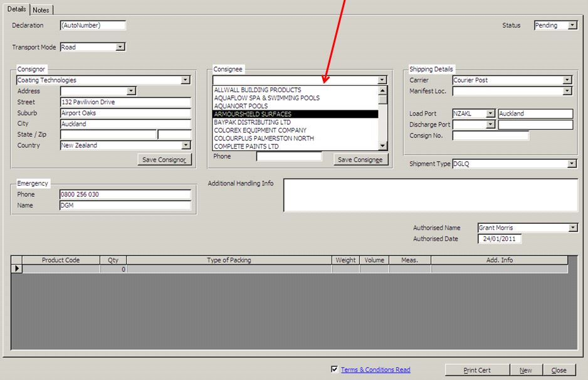Click the Zip field

pyautogui.click(x=174, y=134)
